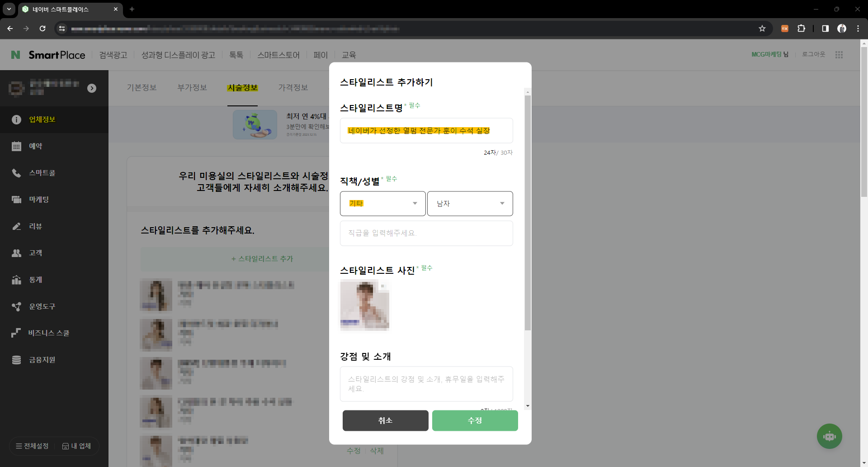Open 성과형 디스플레이 광고 menu item
The height and width of the screenshot is (467, 868).
click(x=178, y=55)
